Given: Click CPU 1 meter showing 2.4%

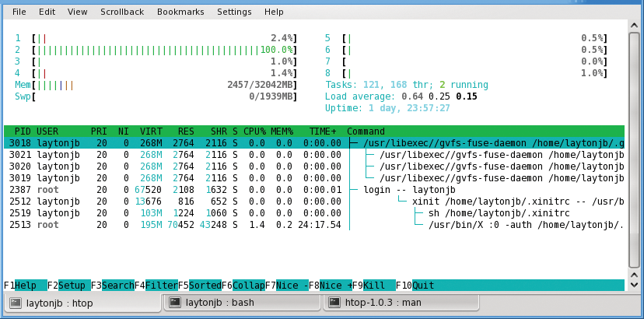Looking at the screenshot, I should [x=164, y=38].
